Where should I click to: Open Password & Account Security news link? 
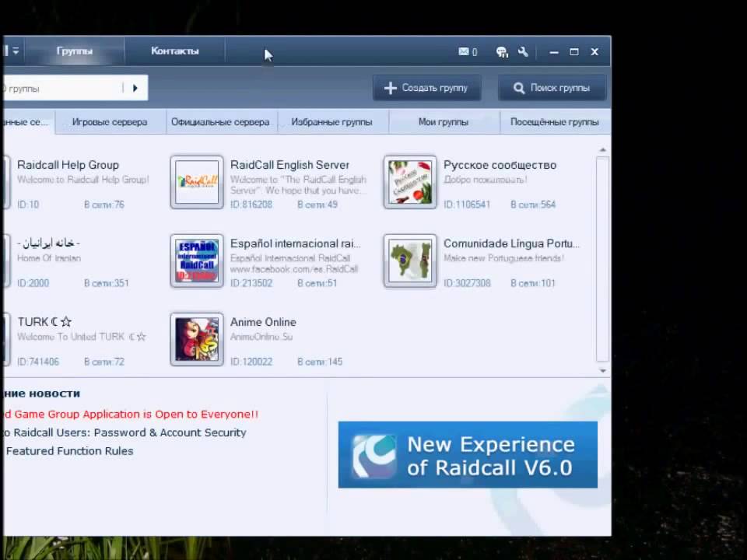click(x=124, y=432)
